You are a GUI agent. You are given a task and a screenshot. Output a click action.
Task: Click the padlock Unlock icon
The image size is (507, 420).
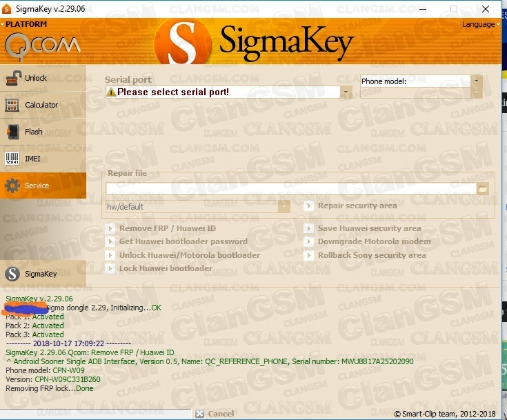coord(13,78)
